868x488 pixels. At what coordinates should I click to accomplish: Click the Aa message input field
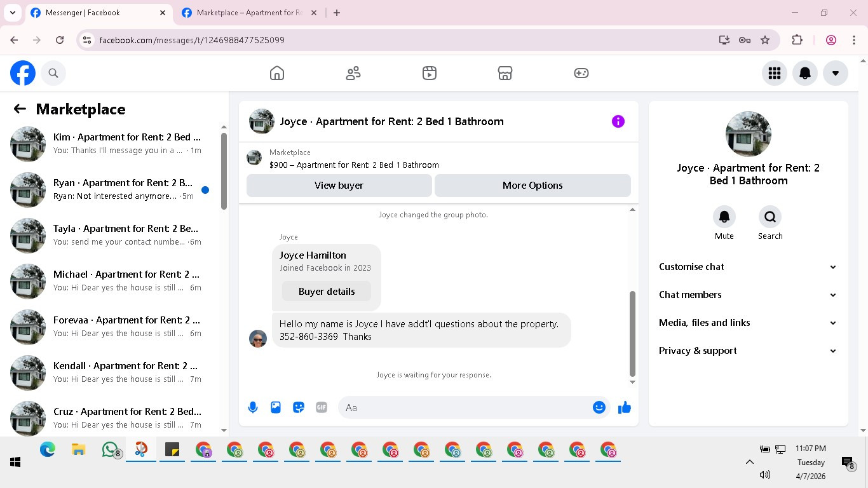[x=473, y=407]
